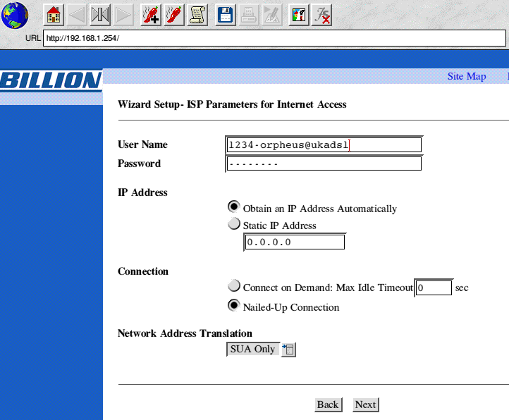The width and height of the screenshot is (509, 420).
Task: Open the hotlist chili pepper icon
Action: click(173, 15)
